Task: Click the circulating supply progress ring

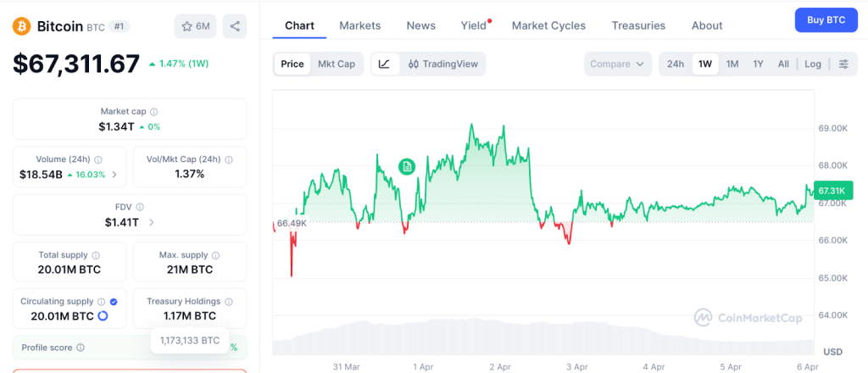Action: (x=103, y=316)
